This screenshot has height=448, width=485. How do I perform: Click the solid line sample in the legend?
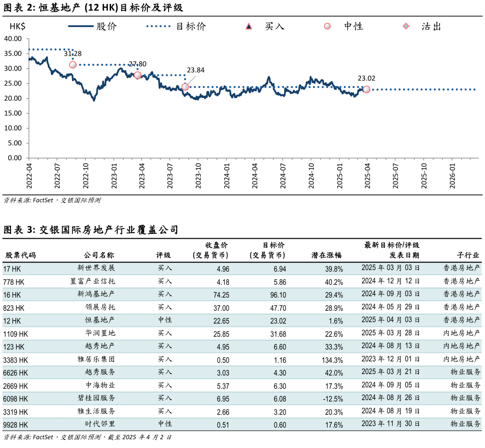(x=81, y=26)
